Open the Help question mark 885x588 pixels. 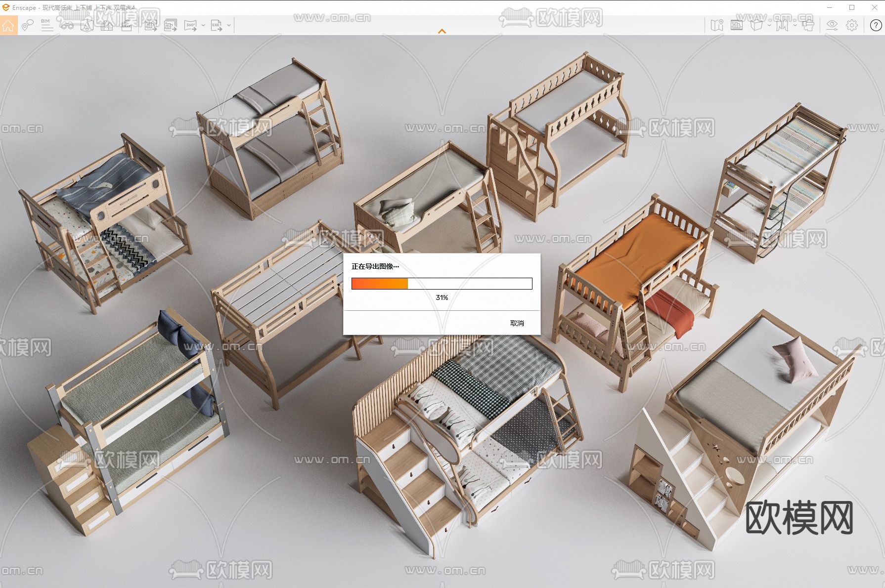pyautogui.click(x=876, y=25)
